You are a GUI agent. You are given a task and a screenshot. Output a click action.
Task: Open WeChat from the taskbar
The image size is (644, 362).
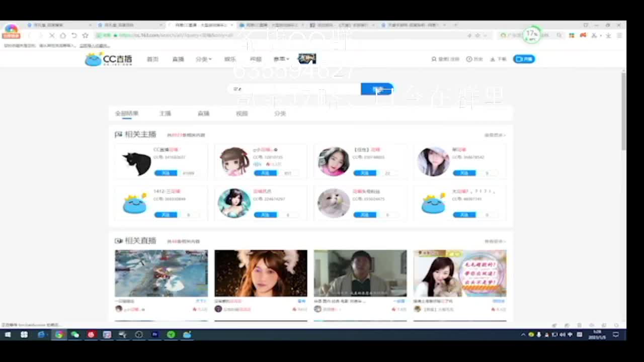[x=75, y=334]
